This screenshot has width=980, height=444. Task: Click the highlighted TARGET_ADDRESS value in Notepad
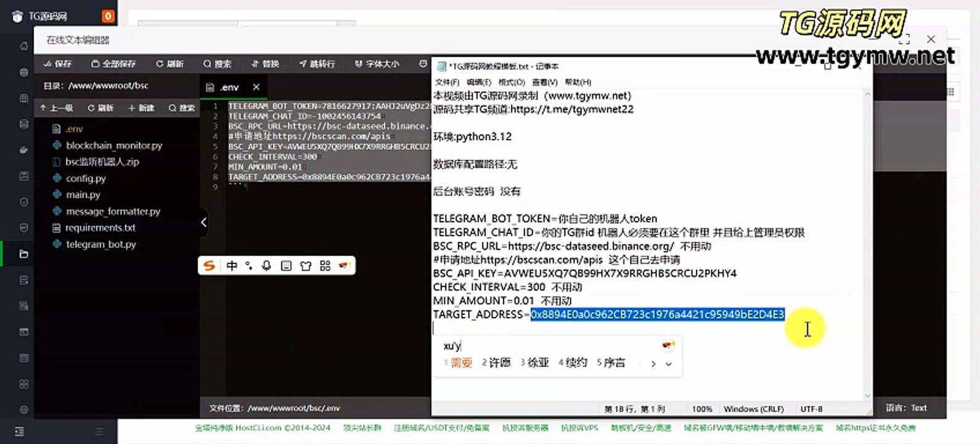[x=658, y=314]
